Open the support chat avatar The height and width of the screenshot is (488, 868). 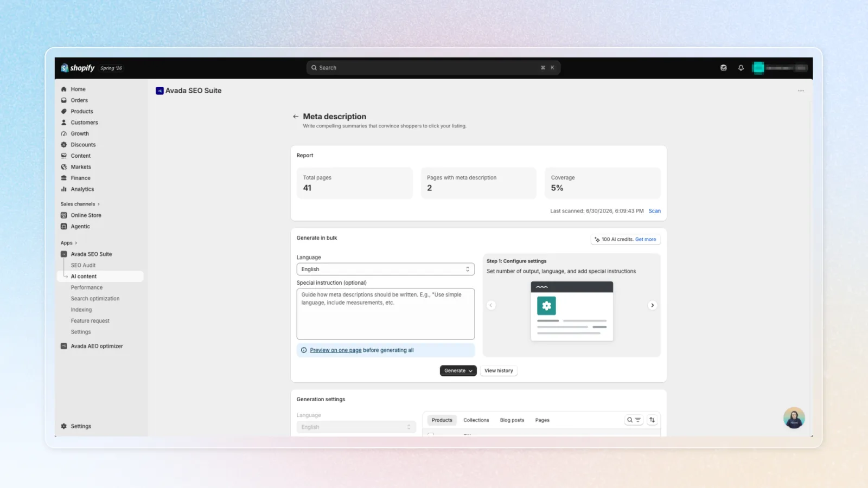(x=794, y=418)
